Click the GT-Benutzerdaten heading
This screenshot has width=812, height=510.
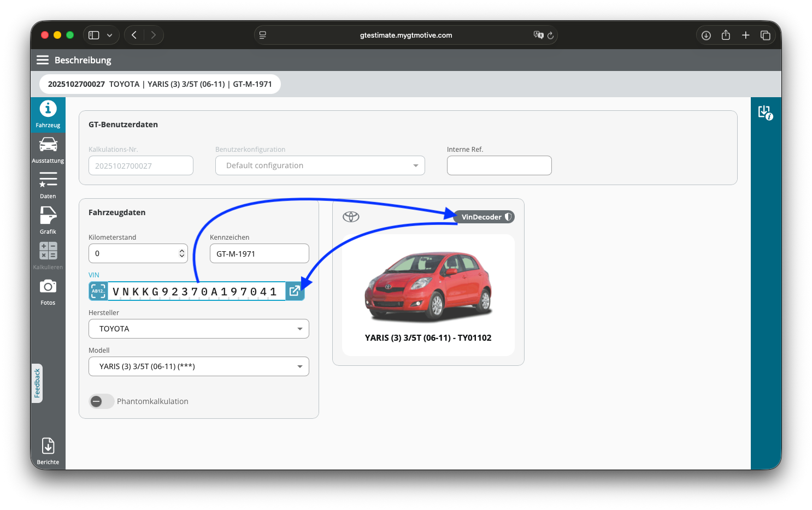123,124
